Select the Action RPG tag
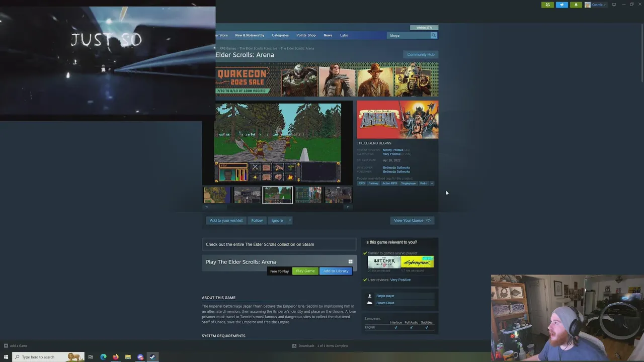This screenshot has height=362, width=644. tap(390, 184)
